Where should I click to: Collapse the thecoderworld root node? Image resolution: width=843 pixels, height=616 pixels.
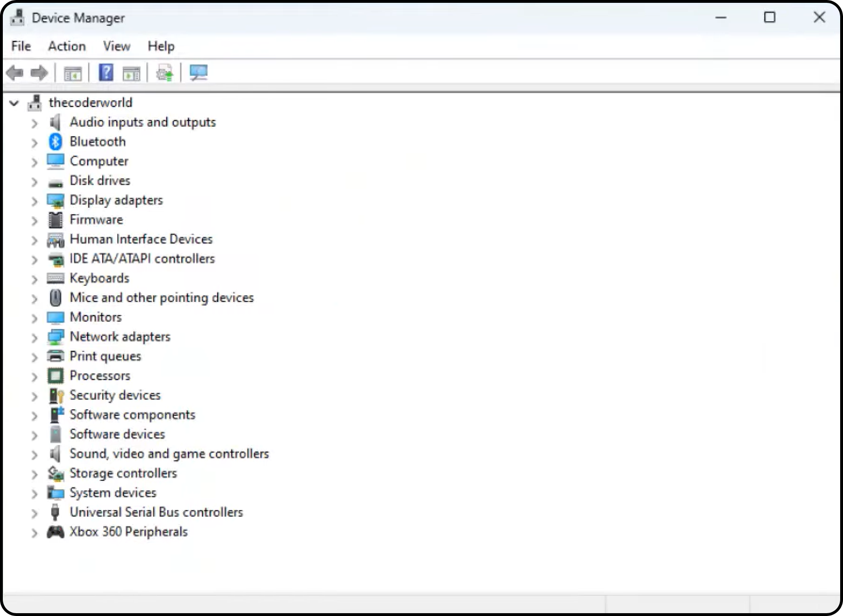click(14, 103)
